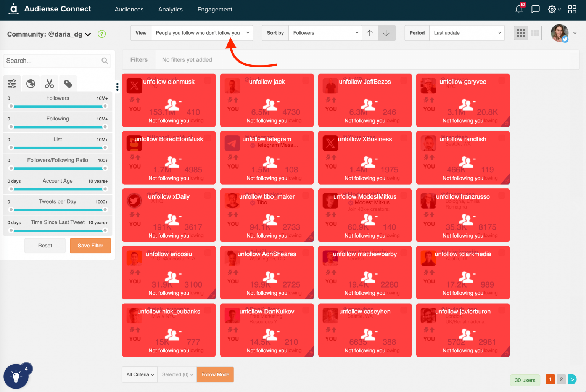Open the Period dropdown set to Last update
Viewport: 586px width, 392px height.
[x=467, y=33]
